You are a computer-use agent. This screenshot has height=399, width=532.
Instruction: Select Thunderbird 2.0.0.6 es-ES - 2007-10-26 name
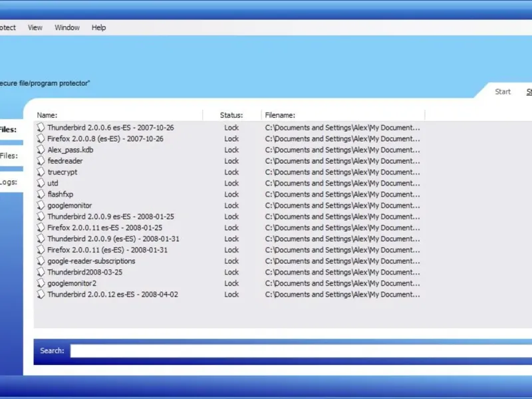pyautogui.click(x=110, y=128)
